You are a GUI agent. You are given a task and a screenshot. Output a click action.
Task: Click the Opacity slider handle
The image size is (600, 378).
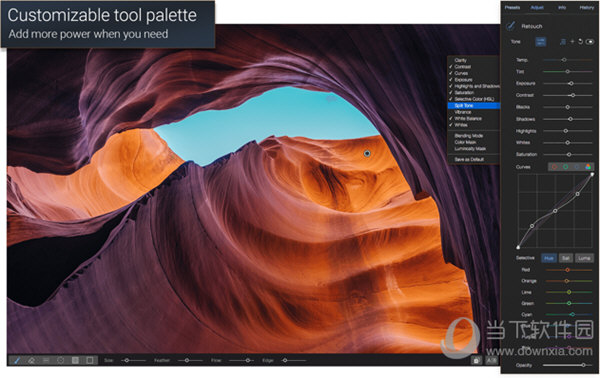point(583,365)
